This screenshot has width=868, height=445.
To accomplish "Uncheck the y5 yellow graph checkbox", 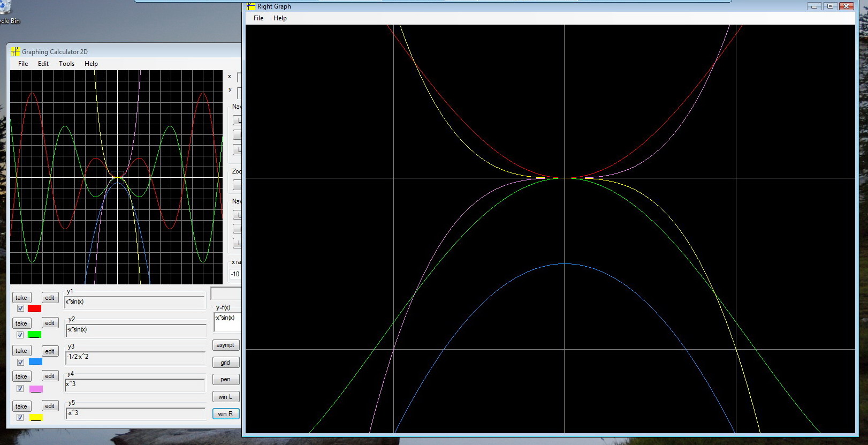I will click(x=20, y=417).
